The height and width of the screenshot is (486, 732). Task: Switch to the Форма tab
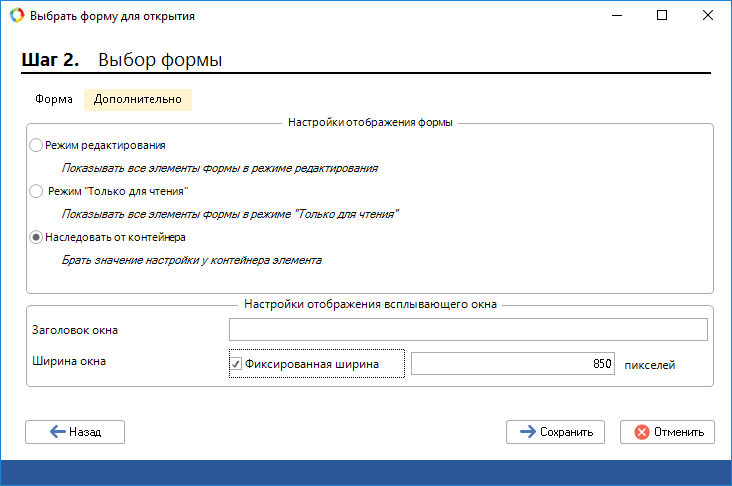(54, 99)
